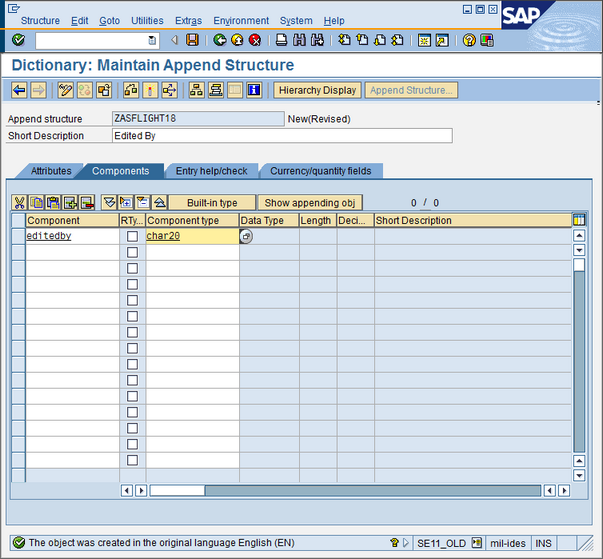Click the Print icon
This screenshot has width=603, height=559.
[x=282, y=40]
